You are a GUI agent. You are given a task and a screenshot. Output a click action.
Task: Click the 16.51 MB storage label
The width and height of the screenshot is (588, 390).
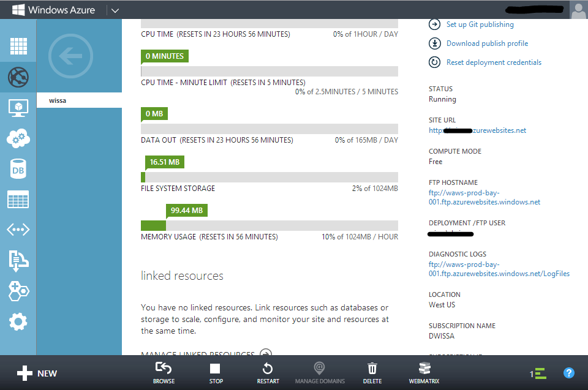pos(165,162)
